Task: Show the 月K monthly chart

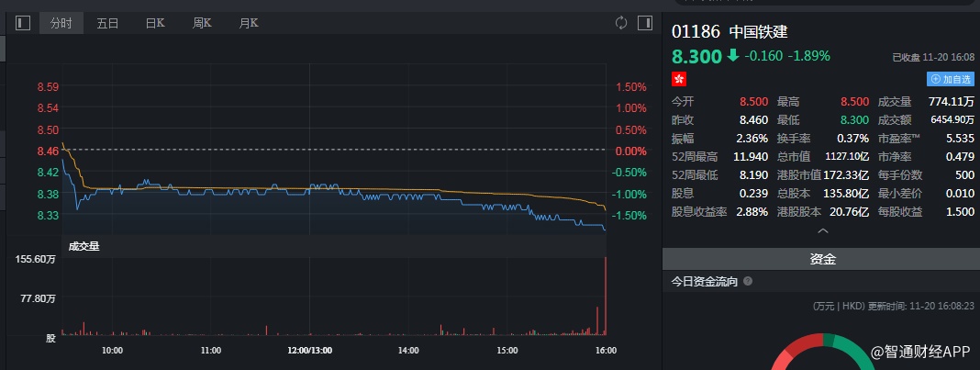Action: point(248,23)
